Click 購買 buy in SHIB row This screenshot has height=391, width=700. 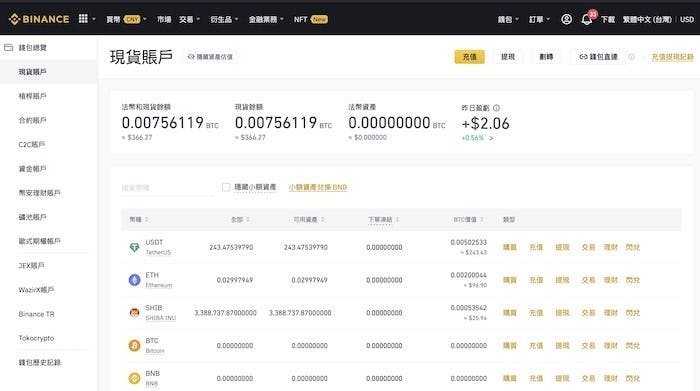tap(509, 313)
